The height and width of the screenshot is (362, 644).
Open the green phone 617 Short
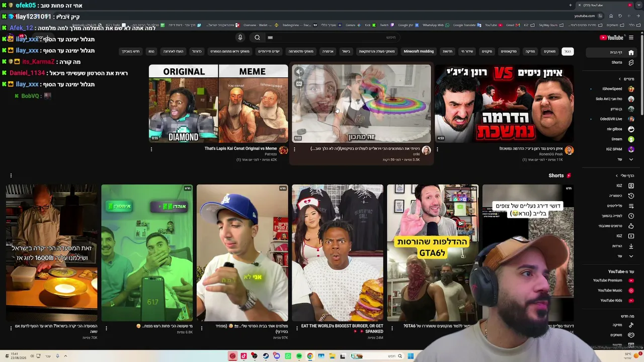147,253
